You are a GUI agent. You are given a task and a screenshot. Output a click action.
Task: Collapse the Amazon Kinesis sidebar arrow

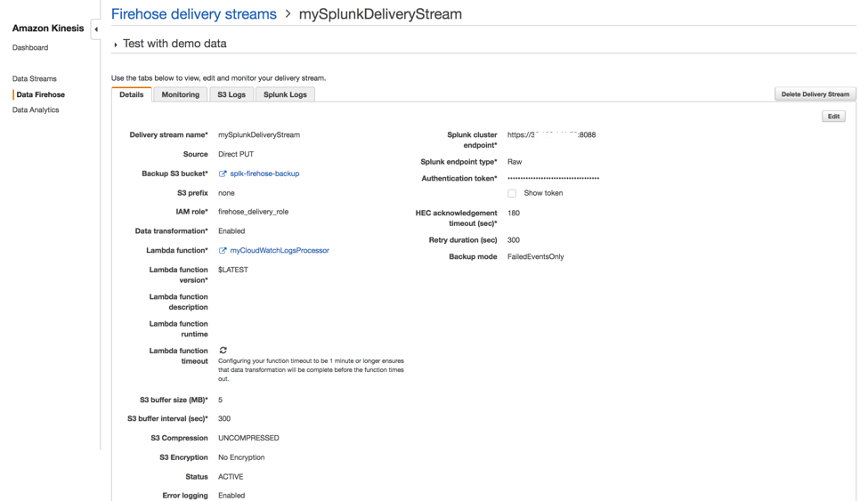pyautogui.click(x=96, y=29)
